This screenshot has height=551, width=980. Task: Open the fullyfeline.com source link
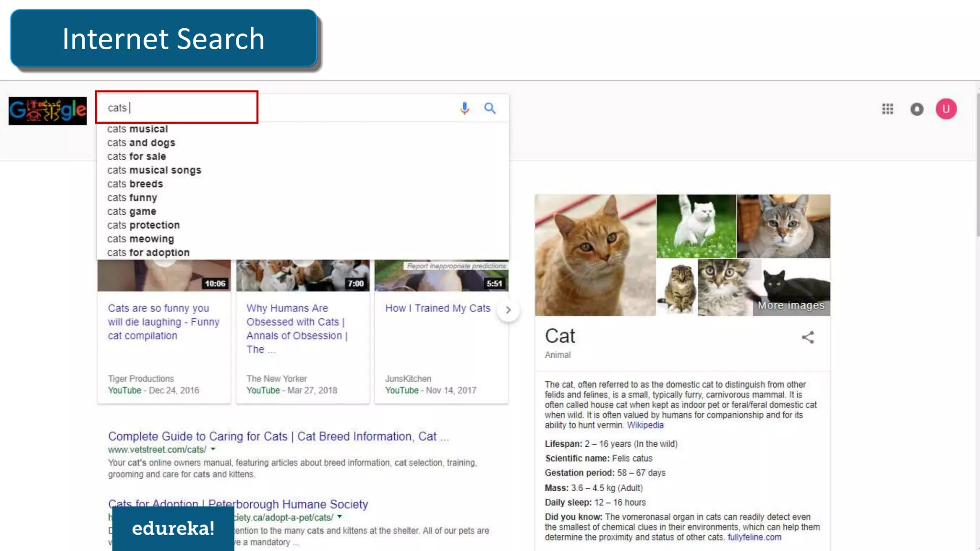(754, 537)
